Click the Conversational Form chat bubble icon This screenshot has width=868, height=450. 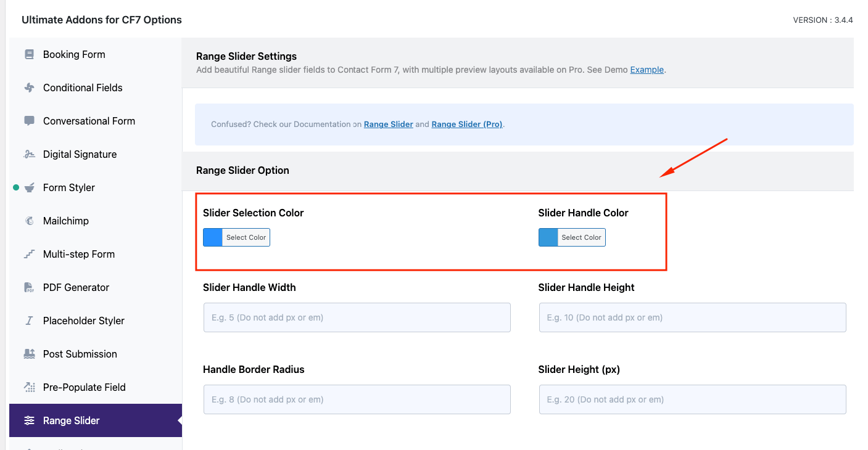[x=29, y=121]
